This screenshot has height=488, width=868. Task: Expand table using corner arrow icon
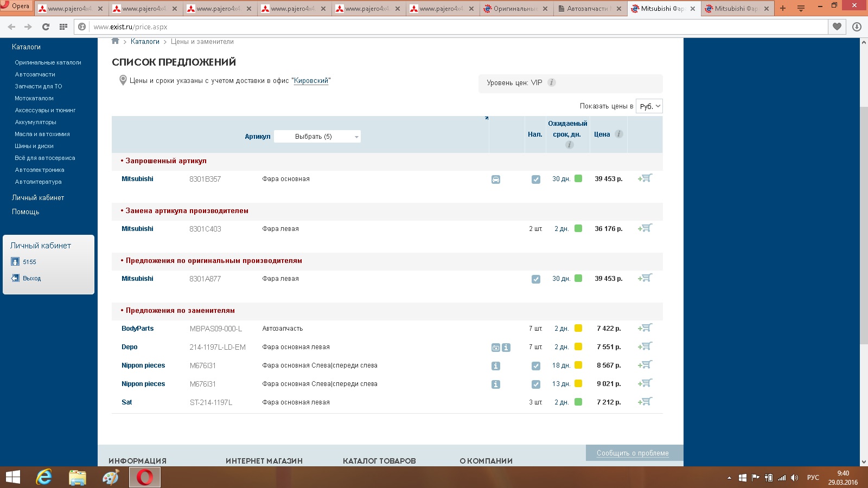[487, 118]
